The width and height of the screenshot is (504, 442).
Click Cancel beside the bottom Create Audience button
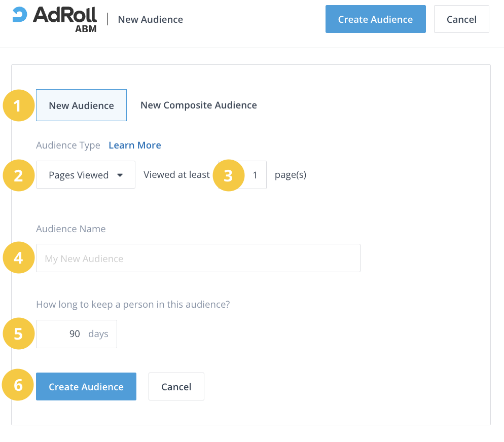tap(176, 387)
